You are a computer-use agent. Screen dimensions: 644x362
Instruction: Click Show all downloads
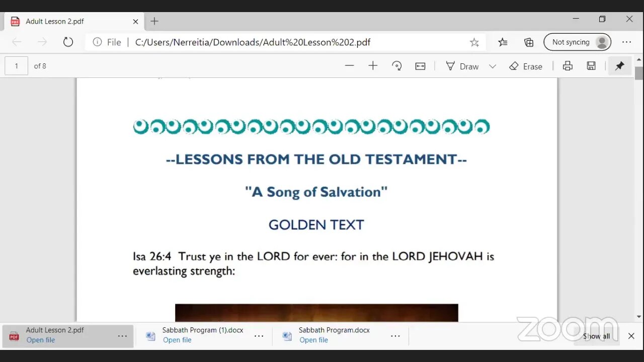pyautogui.click(x=596, y=336)
